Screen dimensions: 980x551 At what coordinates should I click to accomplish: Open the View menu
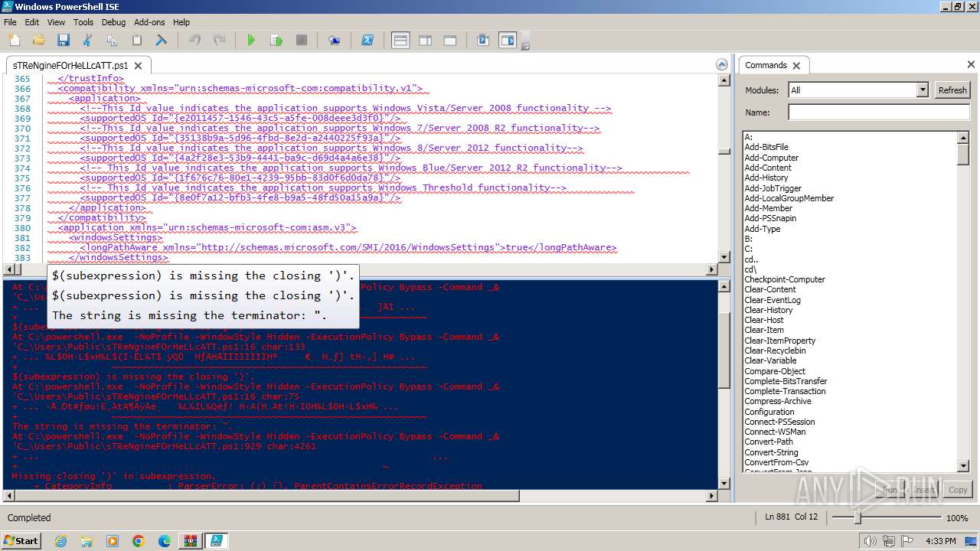(x=56, y=22)
